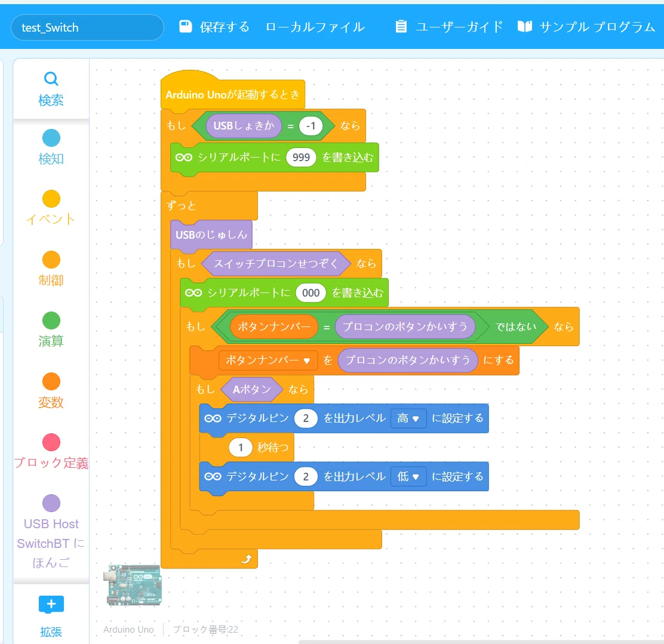Click pin number 2 in the 高 block
Viewport: 664px width, 644px height.
(306, 419)
